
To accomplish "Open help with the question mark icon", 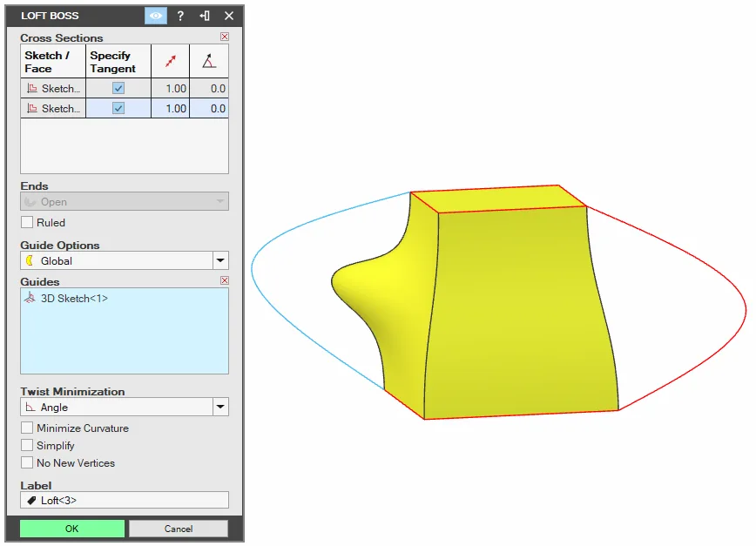I will pos(180,16).
